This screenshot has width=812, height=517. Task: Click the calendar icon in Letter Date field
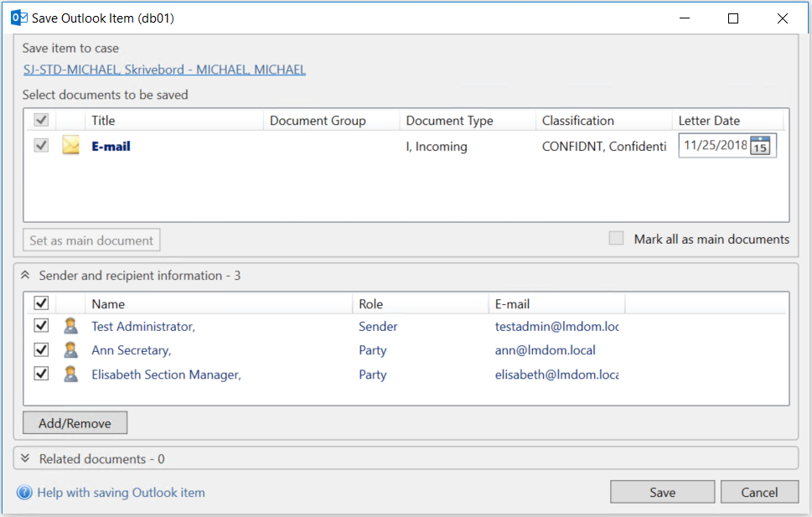coord(760,146)
